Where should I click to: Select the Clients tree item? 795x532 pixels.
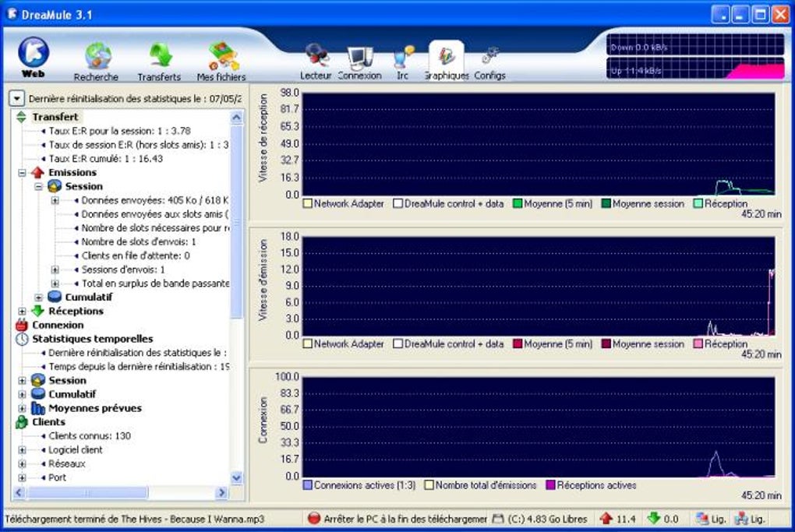(48, 422)
